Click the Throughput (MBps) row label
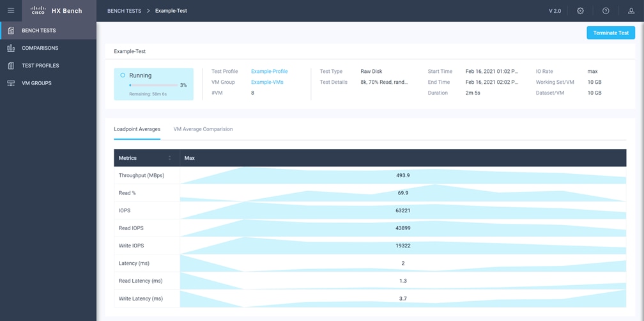 tap(142, 175)
